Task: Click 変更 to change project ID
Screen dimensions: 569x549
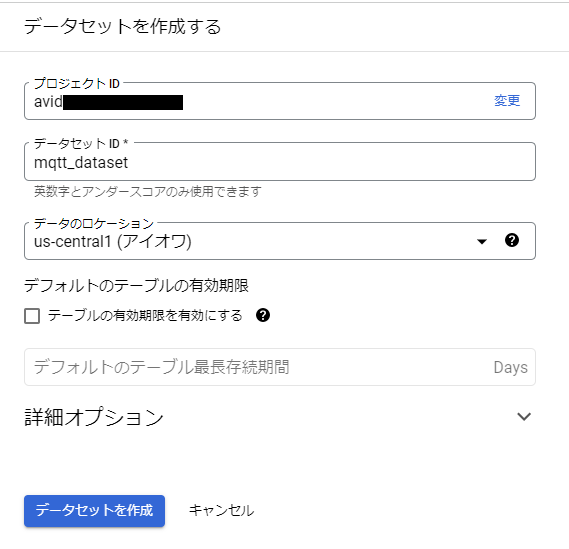Action: [507, 101]
